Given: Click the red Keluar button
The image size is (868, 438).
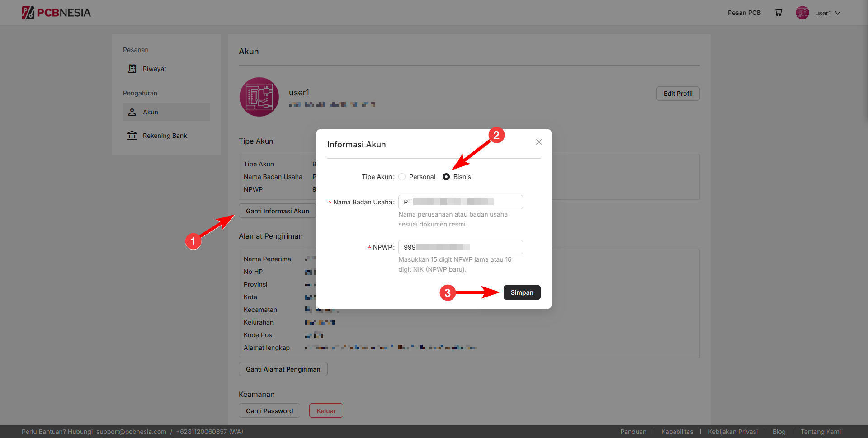Looking at the screenshot, I should [326, 411].
